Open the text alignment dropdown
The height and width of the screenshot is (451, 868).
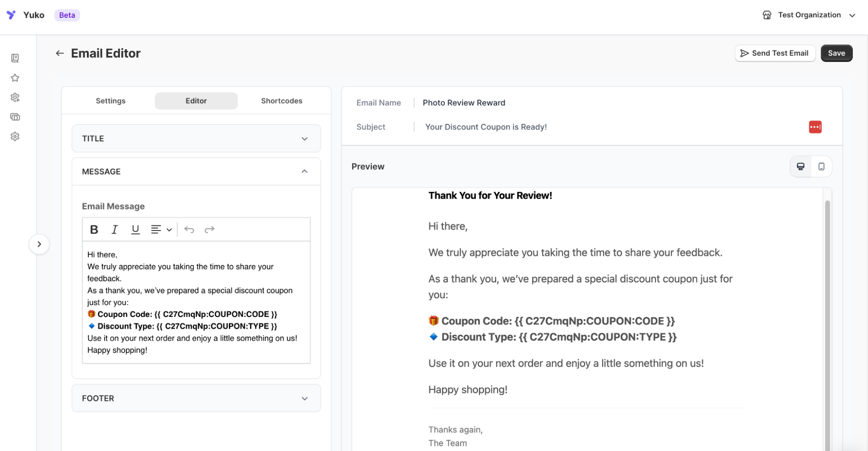tap(161, 230)
